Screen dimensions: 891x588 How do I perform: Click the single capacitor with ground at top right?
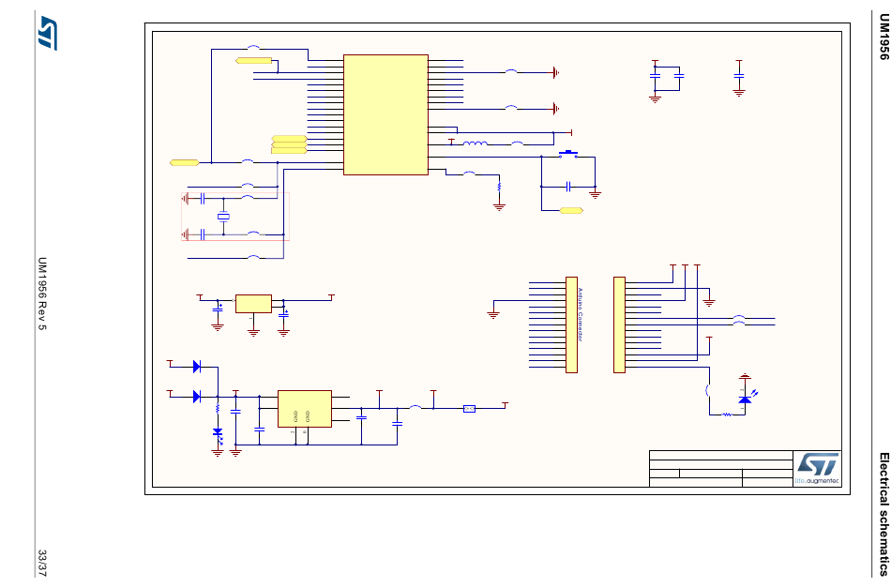pos(739,76)
